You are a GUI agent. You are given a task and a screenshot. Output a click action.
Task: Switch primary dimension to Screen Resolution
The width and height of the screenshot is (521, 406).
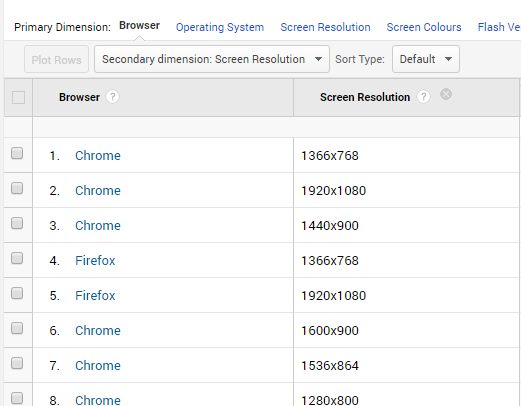point(325,27)
